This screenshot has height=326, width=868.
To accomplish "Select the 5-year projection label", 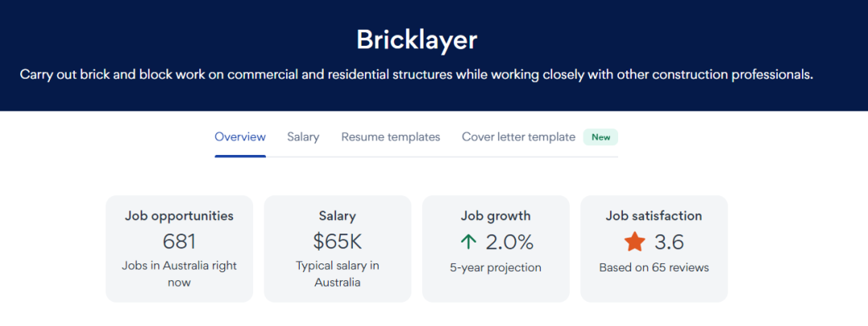I will [496, 268].
